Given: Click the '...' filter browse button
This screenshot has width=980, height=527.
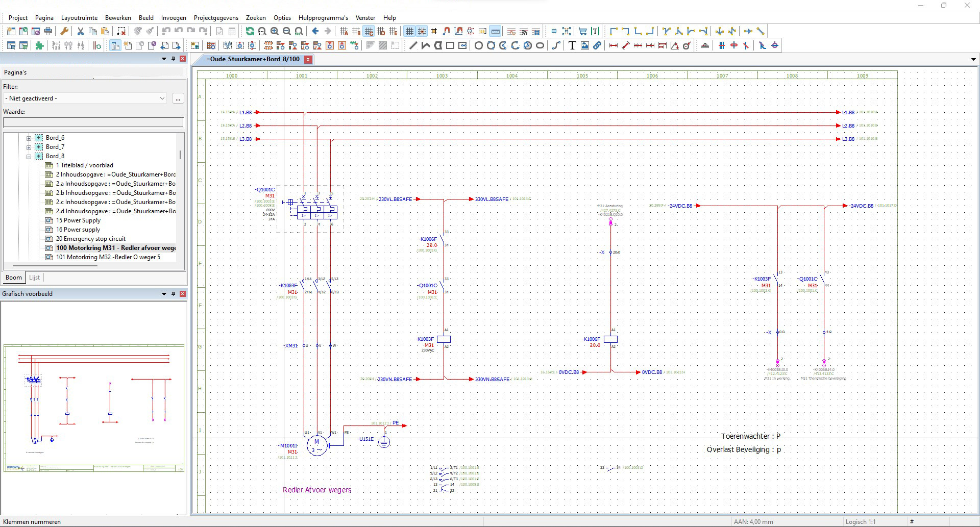Looking at the screenshot, I should [178, 98].
